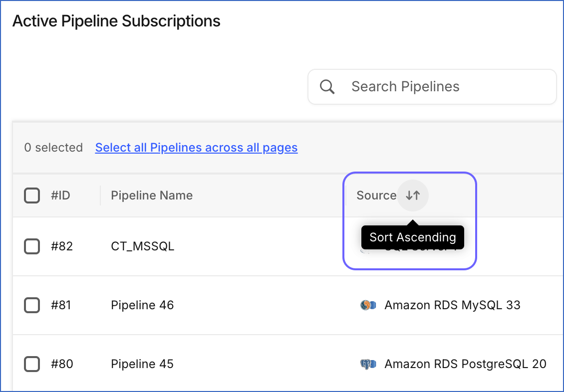This screenshot has height=392, width=564.
Task: Click the Source column header label
Action: coord(376,196)
